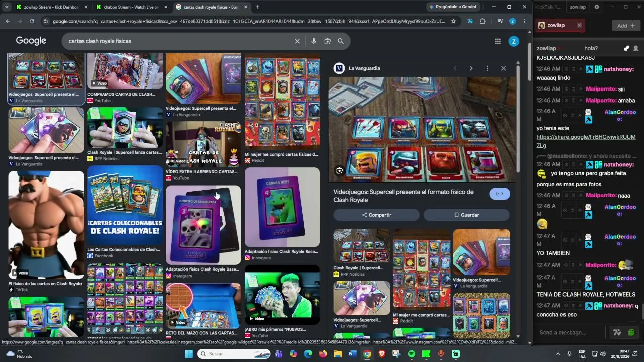Click the Google search input field

pos(180,41)
